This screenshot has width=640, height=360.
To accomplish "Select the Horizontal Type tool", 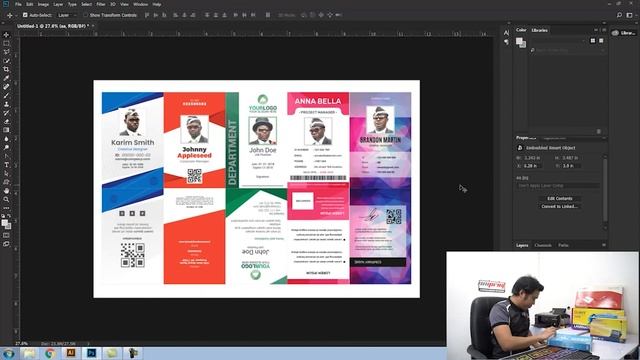I will coord(6,165).
